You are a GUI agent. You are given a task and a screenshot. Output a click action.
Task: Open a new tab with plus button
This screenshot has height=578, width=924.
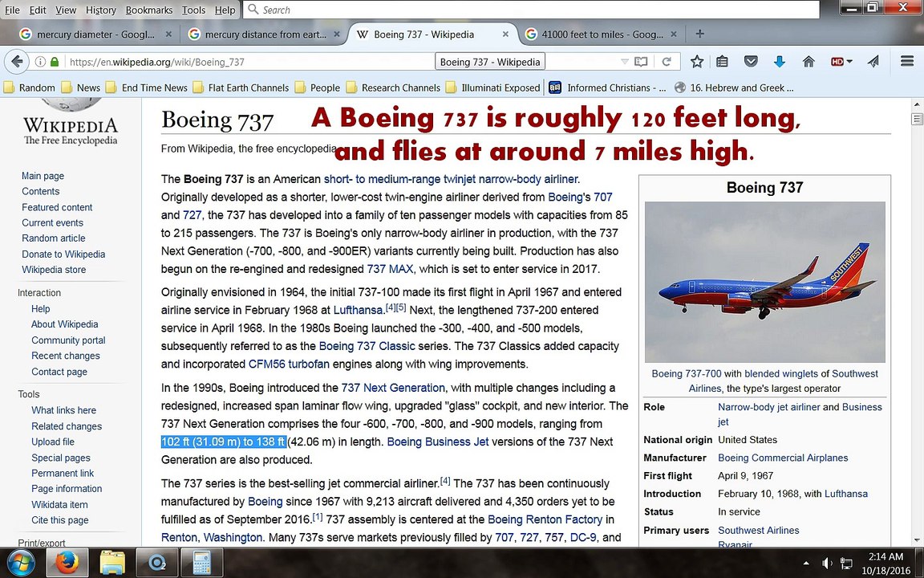click(699, 34)
